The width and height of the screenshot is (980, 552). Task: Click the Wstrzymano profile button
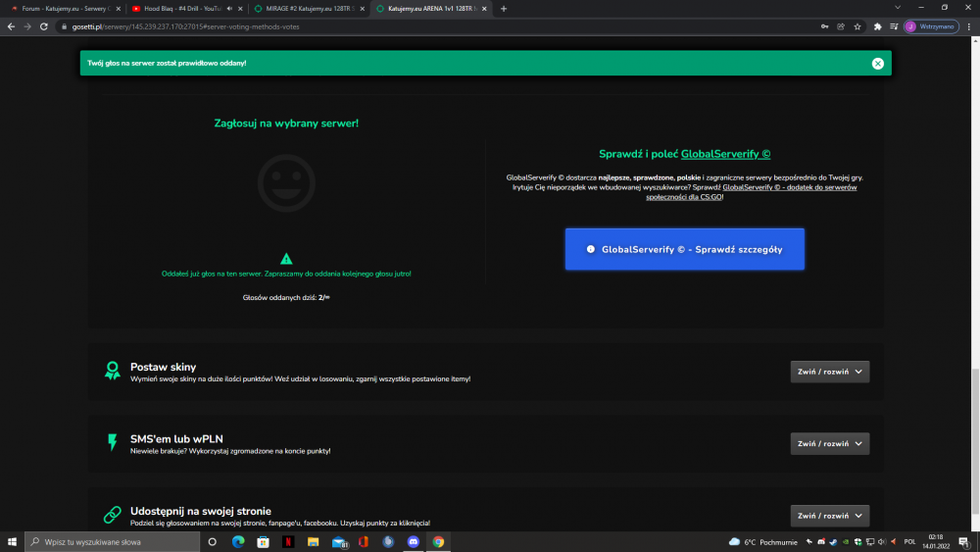point(931,26)
